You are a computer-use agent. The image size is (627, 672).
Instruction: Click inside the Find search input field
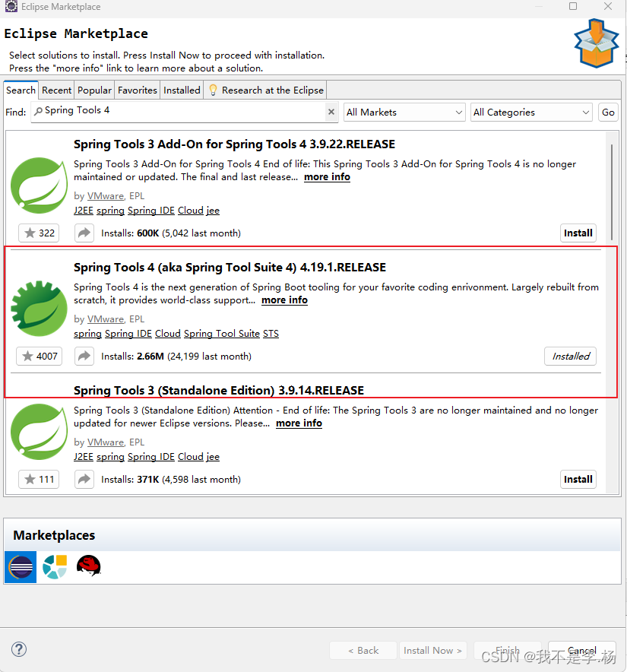pyautogui.click(x=184, y=113)
